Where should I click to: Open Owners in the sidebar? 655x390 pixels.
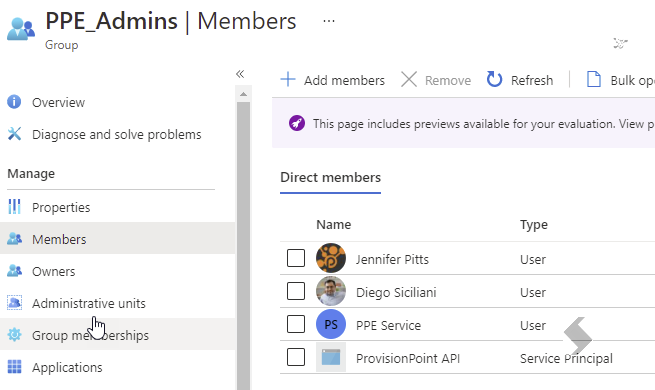click(53, 271)
